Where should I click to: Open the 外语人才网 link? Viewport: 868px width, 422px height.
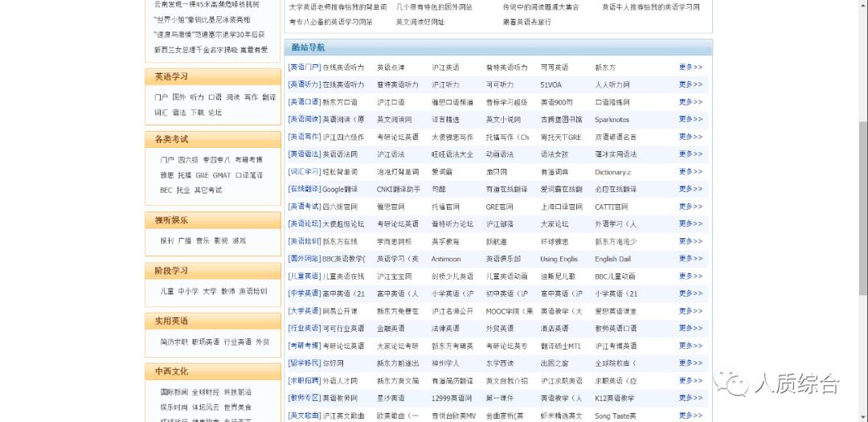pyautogui.click(x=340, y=381)
